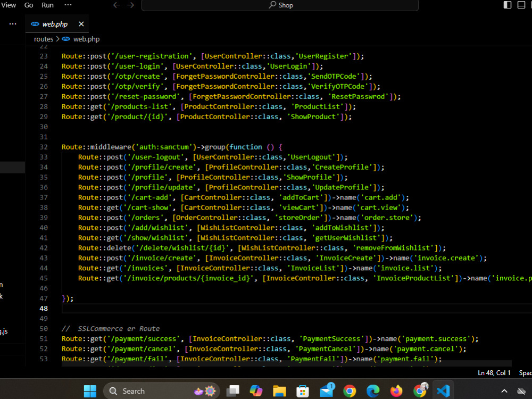Click the horizontal scrollbar below the editor
This screenshot has width=532, height=399.
click(287, 363)
